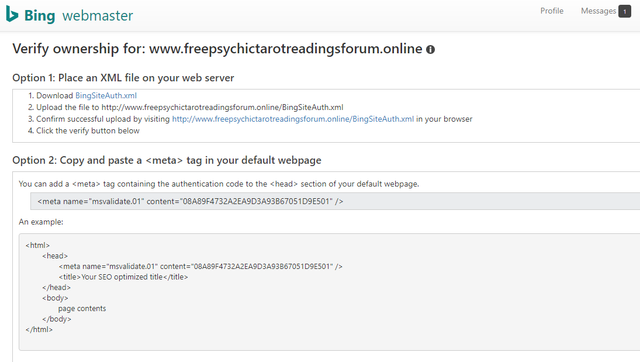Visit the BingSiteAuth.xml confirmation URL link
Image resolution: width=640 pixels, height=362 pixels.
pyautogui.click(x=293, y=119)
